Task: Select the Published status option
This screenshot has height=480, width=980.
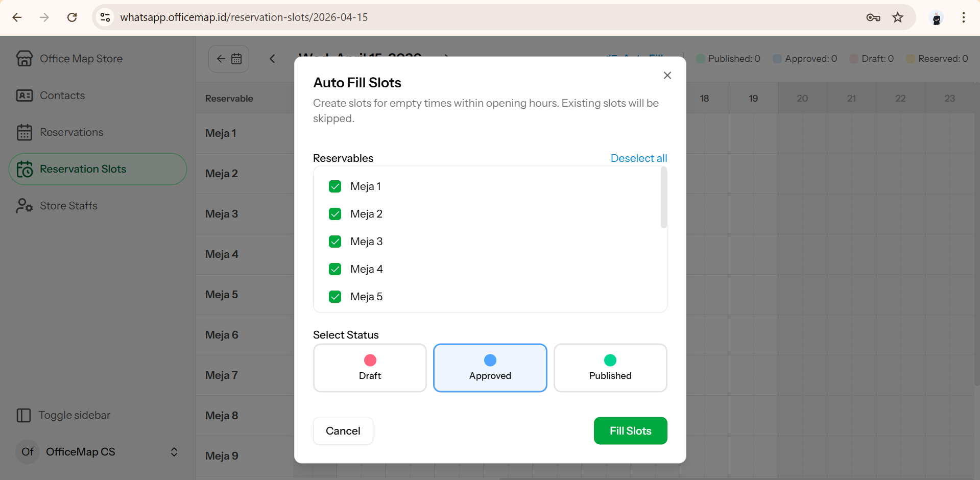Action: 610,368
